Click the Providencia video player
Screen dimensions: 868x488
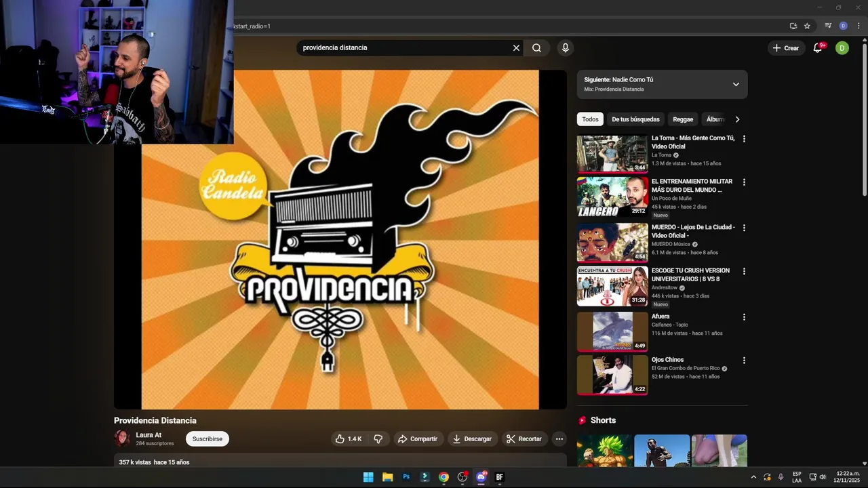pos(340,240)
